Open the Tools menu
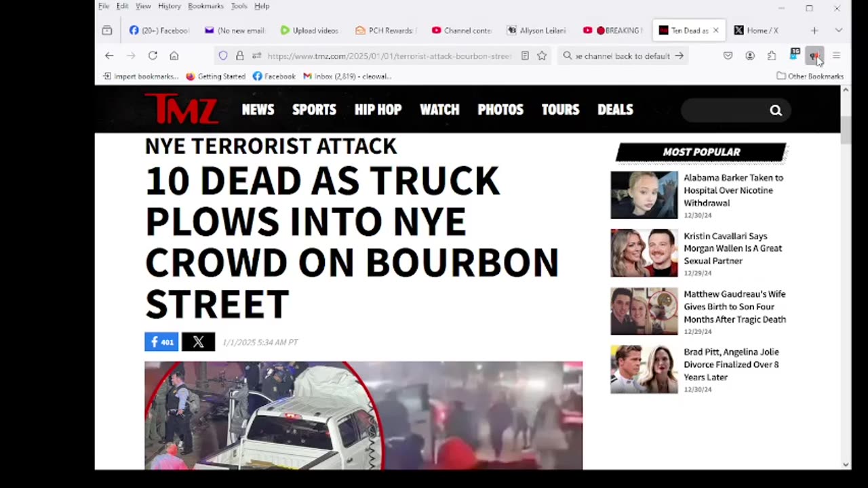 (x=239, y=6)
